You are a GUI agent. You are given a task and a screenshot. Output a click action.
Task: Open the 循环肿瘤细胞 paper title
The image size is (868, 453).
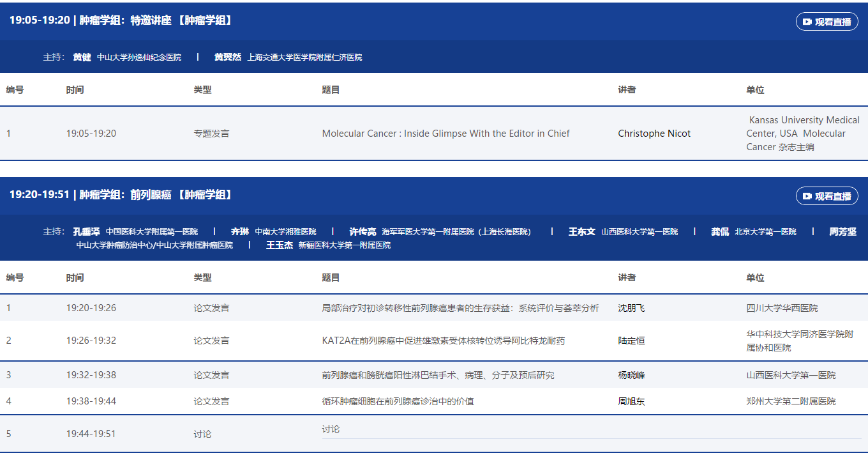(398, 401)
